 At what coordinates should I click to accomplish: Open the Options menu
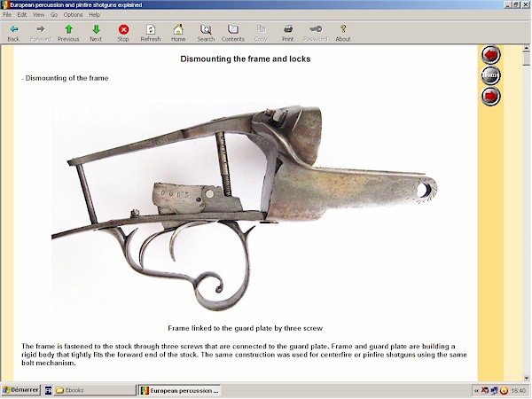(x=73, y=14)
